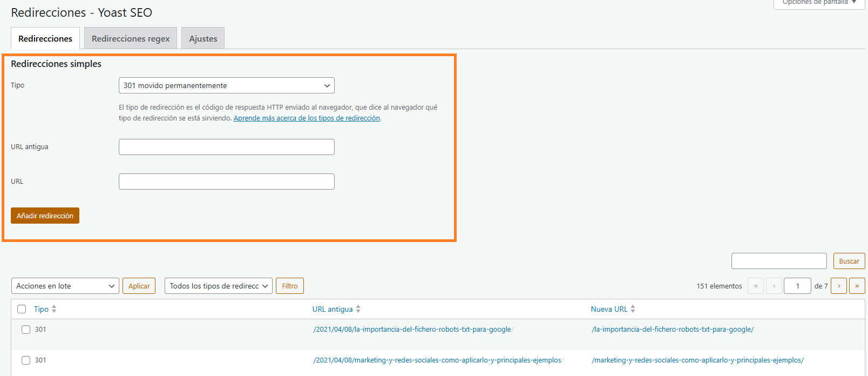Image resolution: width=868 pixels, height=376 pixels.
Task: Click the Redirecciones simples heading
Action: tap(56, 64)
